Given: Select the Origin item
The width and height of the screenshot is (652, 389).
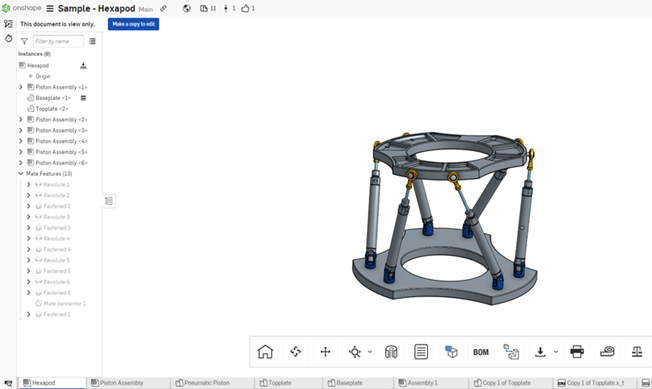Looking at the screenshot, I should pyautogui.click(x=43, y=76).
